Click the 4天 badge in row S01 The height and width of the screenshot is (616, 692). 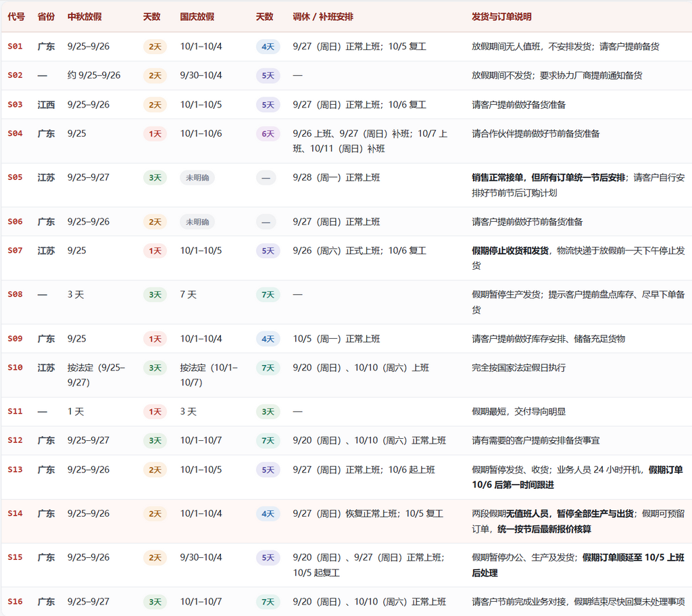(268, 47)
